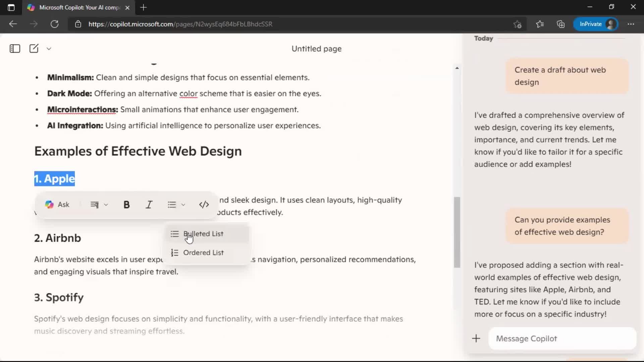
Task: View site information lock icon
Action: coord(78,24)
